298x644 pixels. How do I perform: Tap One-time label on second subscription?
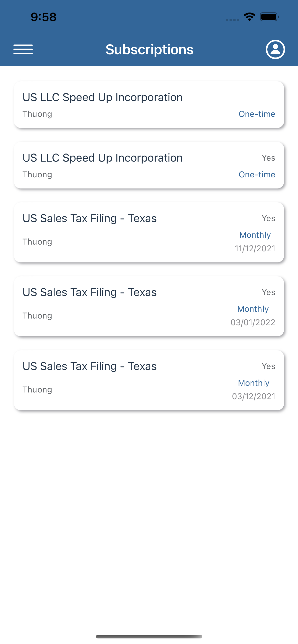[x=257, y=175]
